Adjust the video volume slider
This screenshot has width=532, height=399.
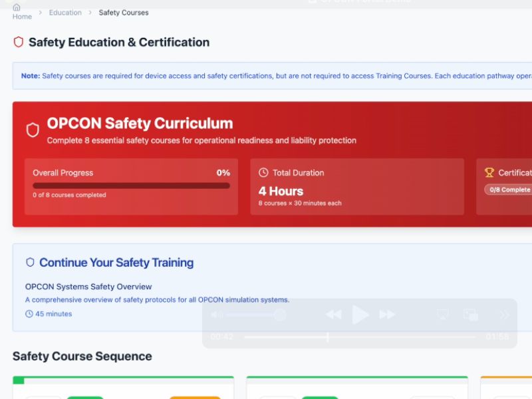[256, 315]
